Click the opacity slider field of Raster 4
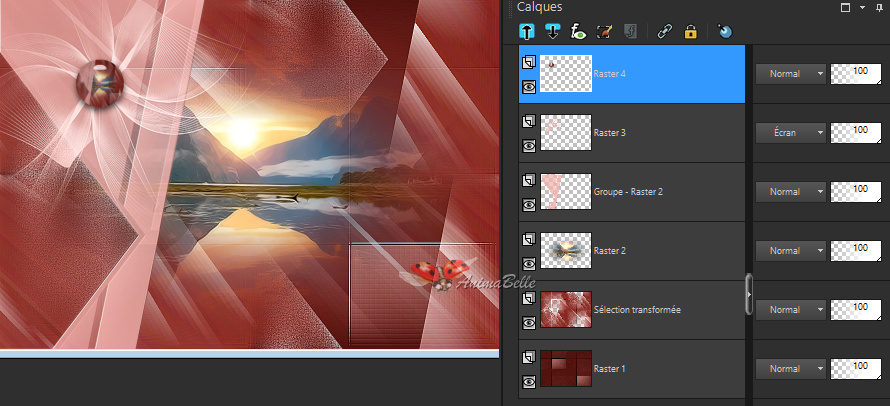 856,74
